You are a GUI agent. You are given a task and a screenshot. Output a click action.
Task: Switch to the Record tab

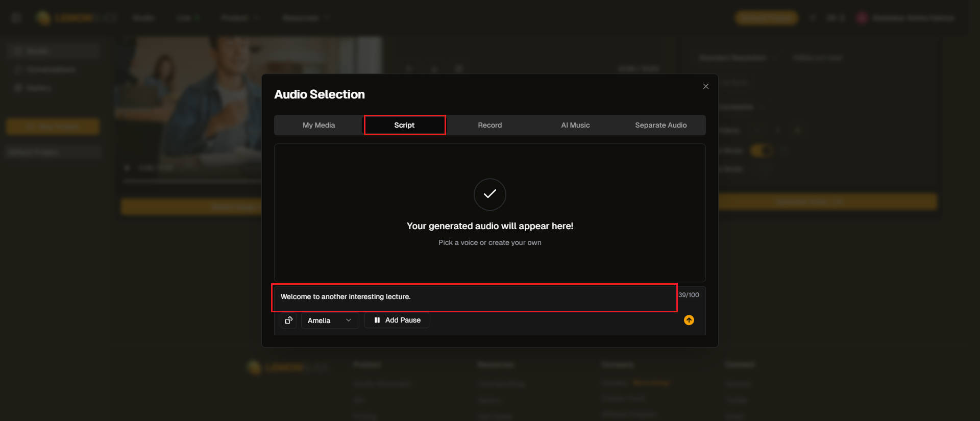tap(489, 125)
